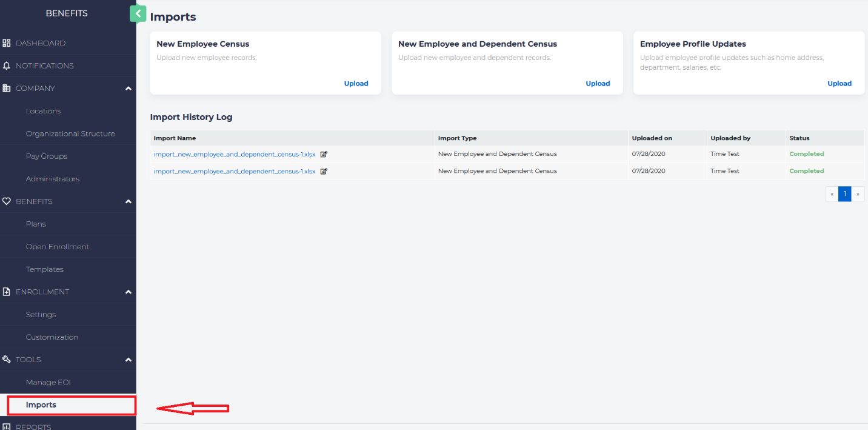Open the Open Enrollment menu item
The height and width of the screenshot is (430, 868).
click(x=58, y=247)
